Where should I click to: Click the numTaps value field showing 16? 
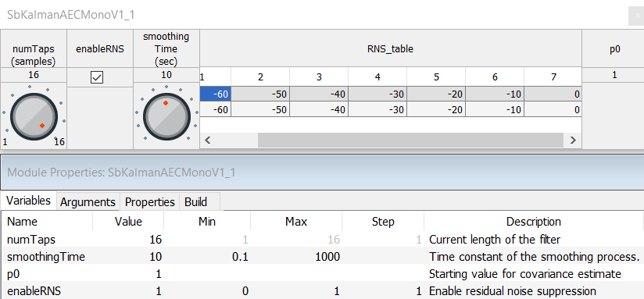[x=34, y=75]
